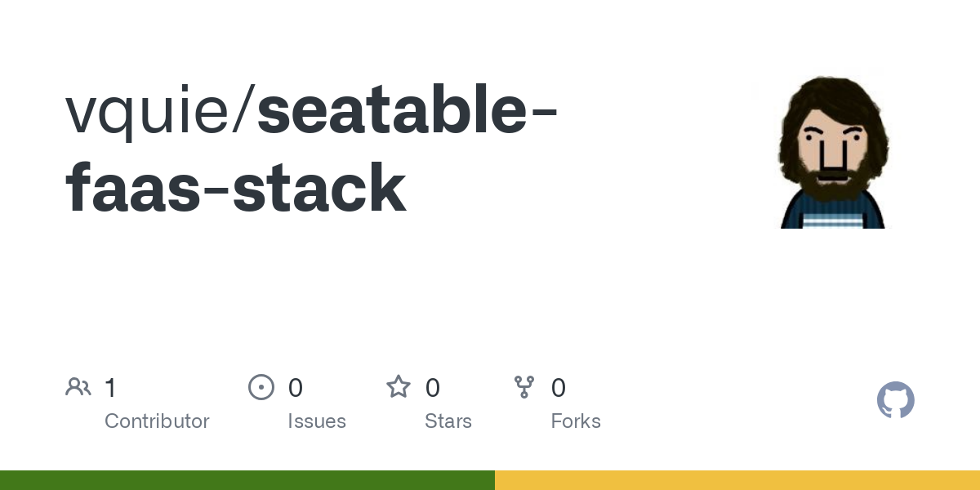The height and width of the screenshot is (490, 980).
Task: Click the Issues circle-dot icon
Action: point(261,387)
